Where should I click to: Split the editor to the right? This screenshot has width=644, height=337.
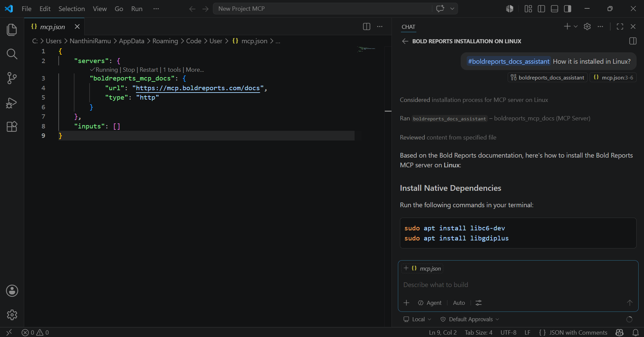coord(367,26)
